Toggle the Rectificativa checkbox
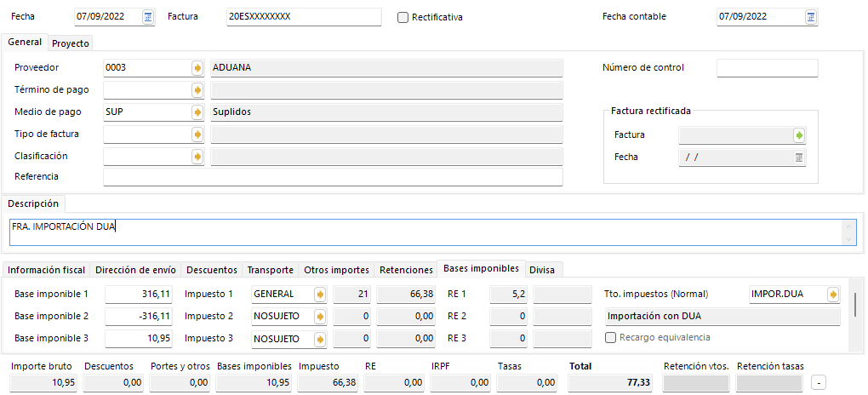Viewport: 868px width, 395px height. [403, 17]
